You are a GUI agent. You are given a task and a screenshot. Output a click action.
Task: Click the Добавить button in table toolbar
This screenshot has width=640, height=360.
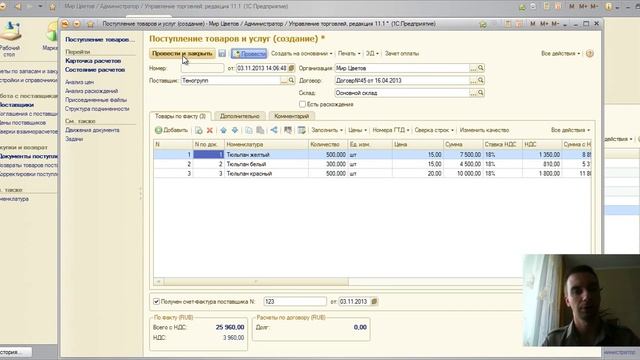(171, 130)
